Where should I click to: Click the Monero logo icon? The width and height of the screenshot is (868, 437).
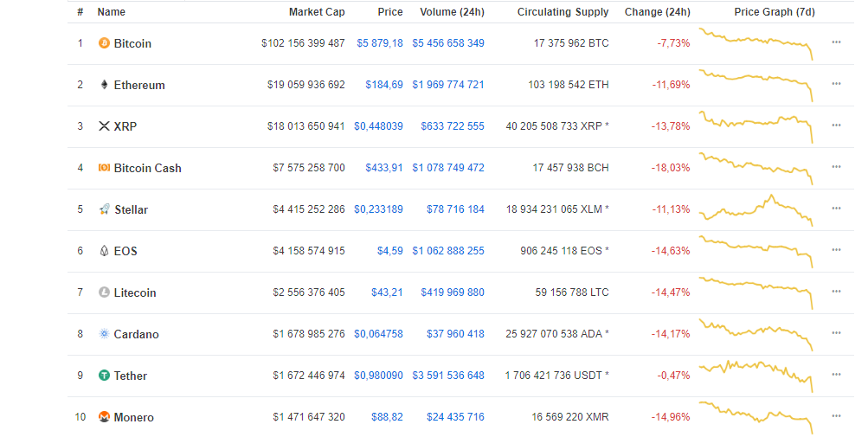point(104,417)
